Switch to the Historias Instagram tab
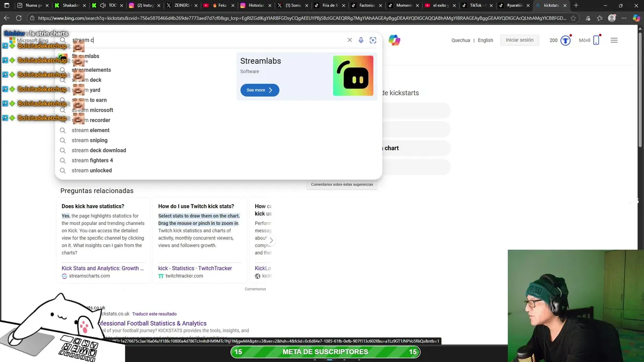Image resolution: width=644 pixels, height=362 pixels. (x=255, y=6)
